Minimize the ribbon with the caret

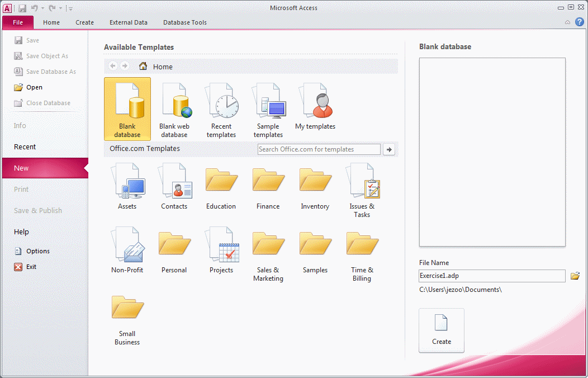coord(568,22)
